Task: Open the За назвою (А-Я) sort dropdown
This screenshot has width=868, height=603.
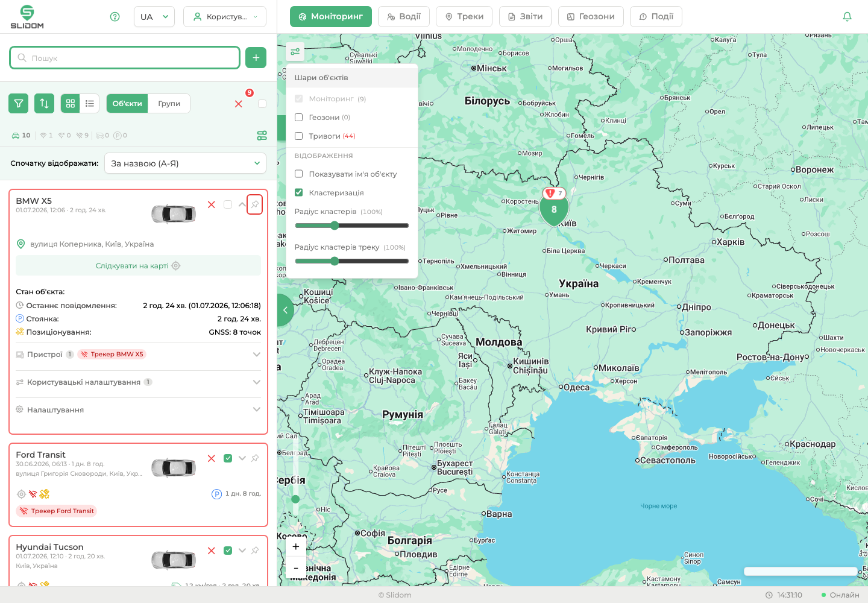Action: coord(186,163)
